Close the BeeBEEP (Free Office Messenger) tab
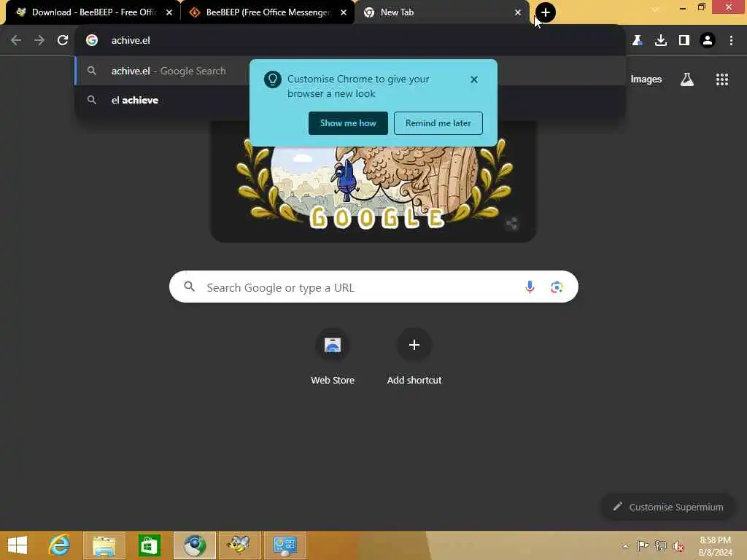The image size is (747, 560). (344, 13)
